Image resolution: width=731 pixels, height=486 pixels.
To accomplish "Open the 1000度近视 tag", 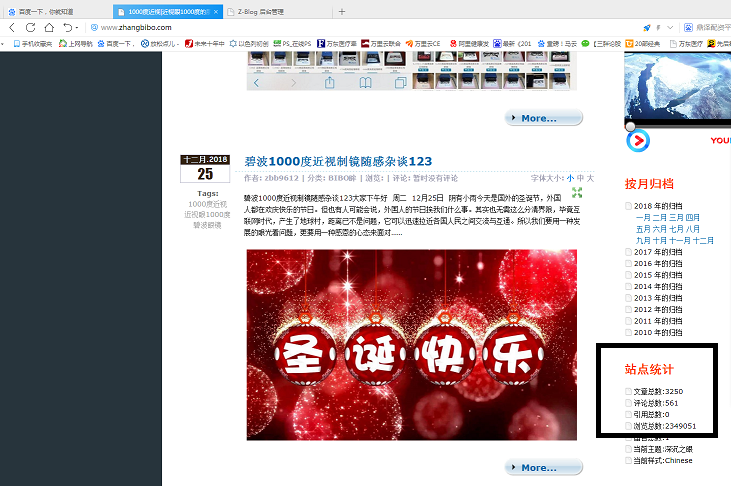I will tap(207, 204).
